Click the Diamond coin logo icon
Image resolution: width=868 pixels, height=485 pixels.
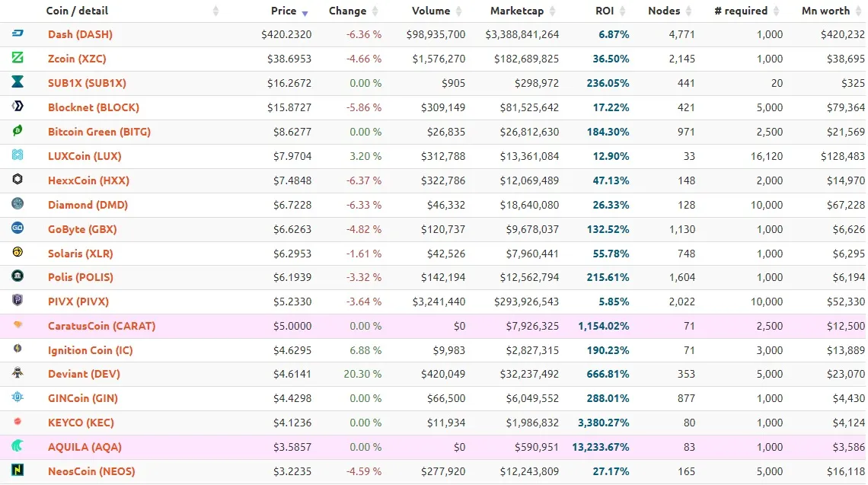(x=18, y=203)
